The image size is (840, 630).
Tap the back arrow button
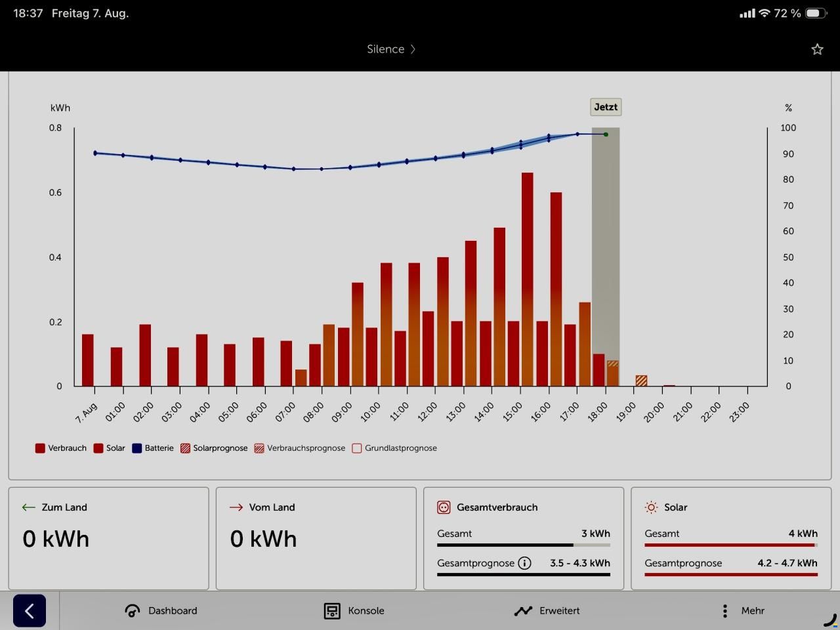[29, 611]
